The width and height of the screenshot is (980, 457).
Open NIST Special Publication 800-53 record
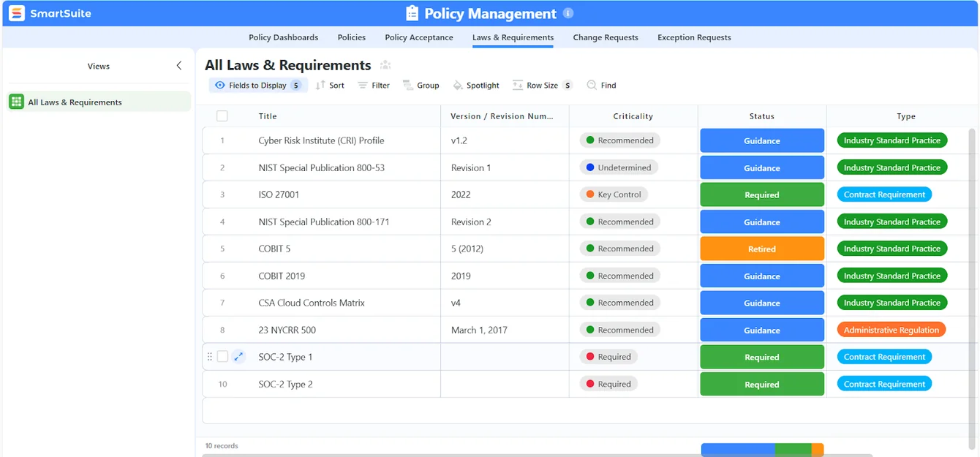(321, 167)
